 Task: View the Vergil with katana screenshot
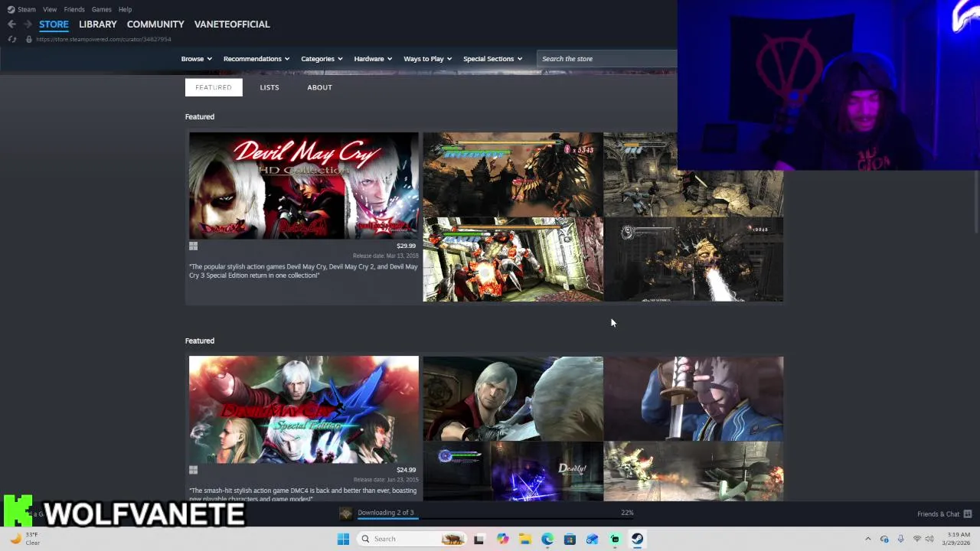pyautogui.click(x=693, y=399)
